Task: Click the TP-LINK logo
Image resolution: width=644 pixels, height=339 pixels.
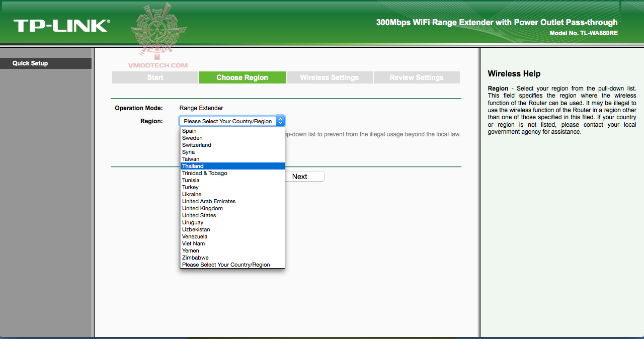Action: 62,26
